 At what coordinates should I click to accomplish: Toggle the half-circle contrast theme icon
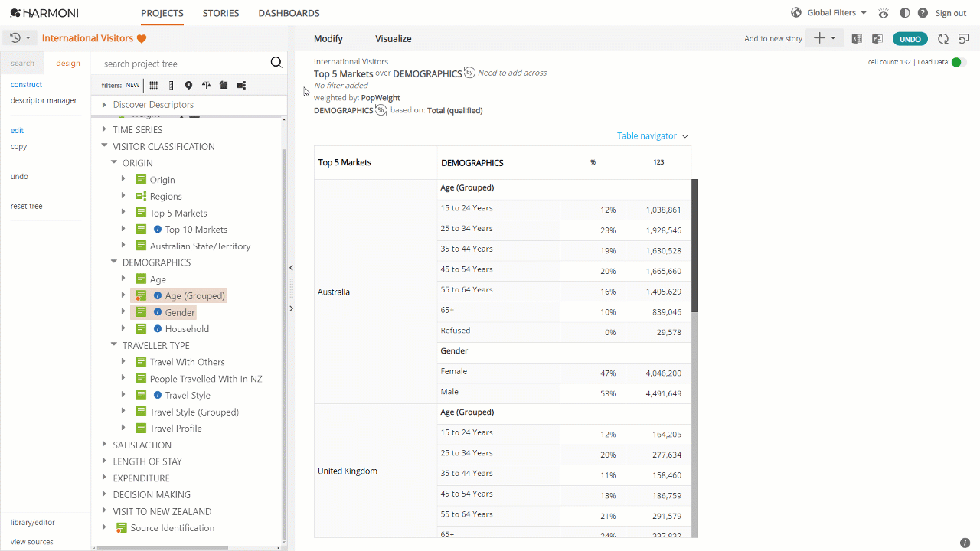(905, 13)
